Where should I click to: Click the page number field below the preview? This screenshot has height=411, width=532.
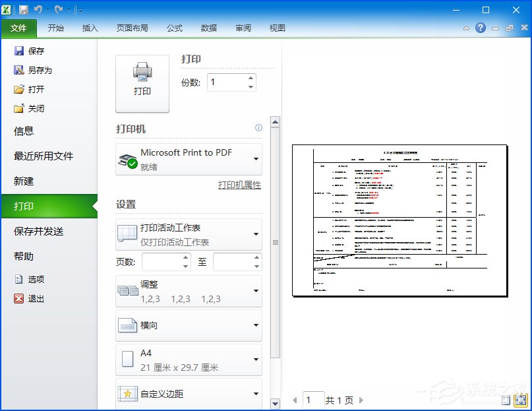[x=313, y=400]
